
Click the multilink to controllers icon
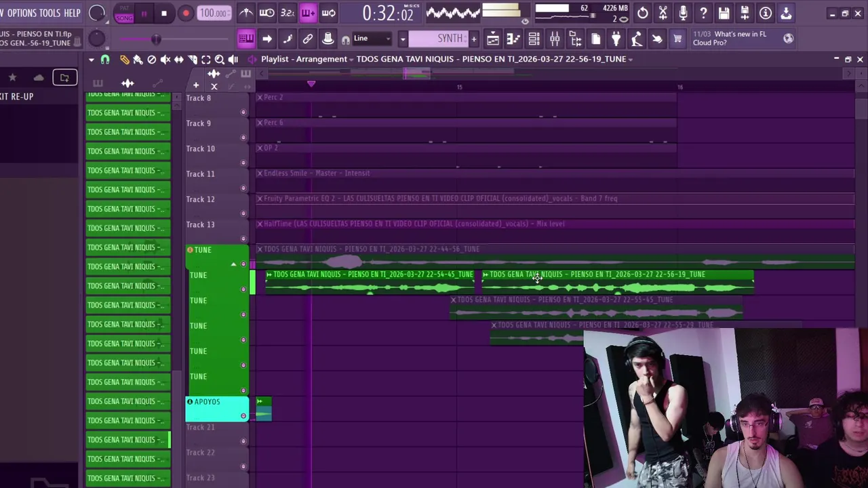pos(308,39)
